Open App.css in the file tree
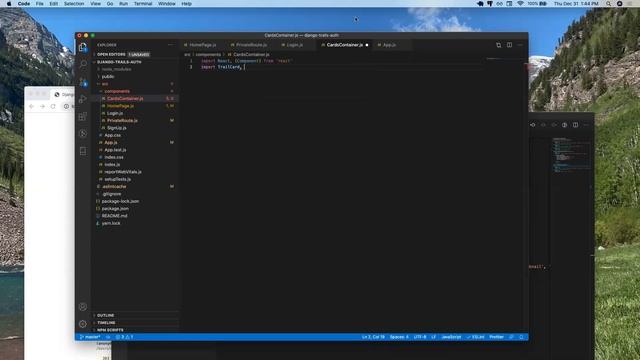Screen dimensions: 640x360 [x=112, y=136]
